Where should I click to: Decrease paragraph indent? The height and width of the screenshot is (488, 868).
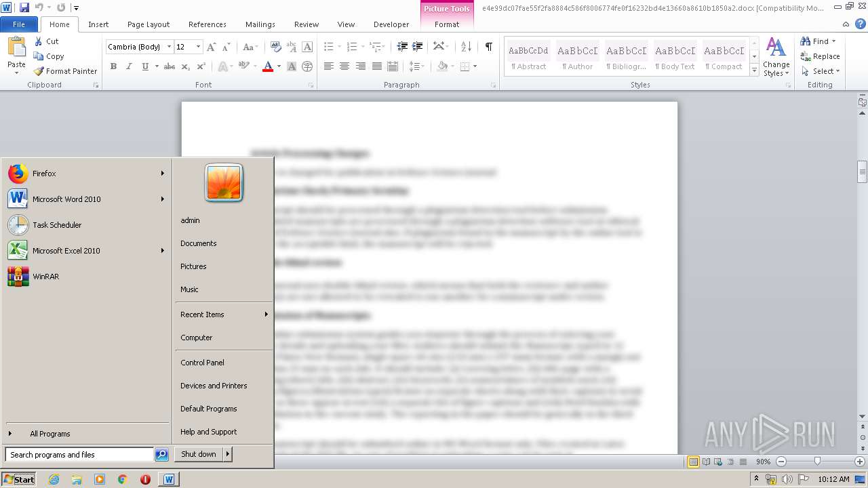pyautogui.click(x=402, y=47)
